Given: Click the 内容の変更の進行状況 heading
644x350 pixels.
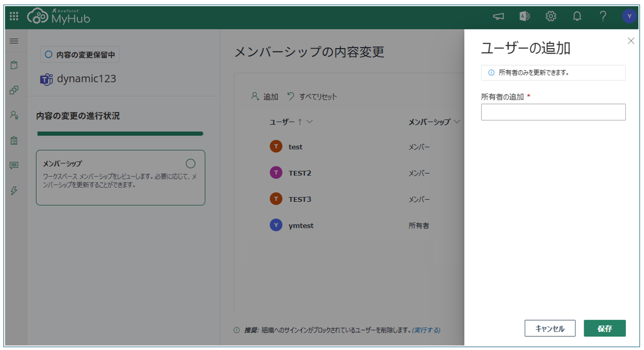Looking at the screenshot, I should [x=78, y=116].
